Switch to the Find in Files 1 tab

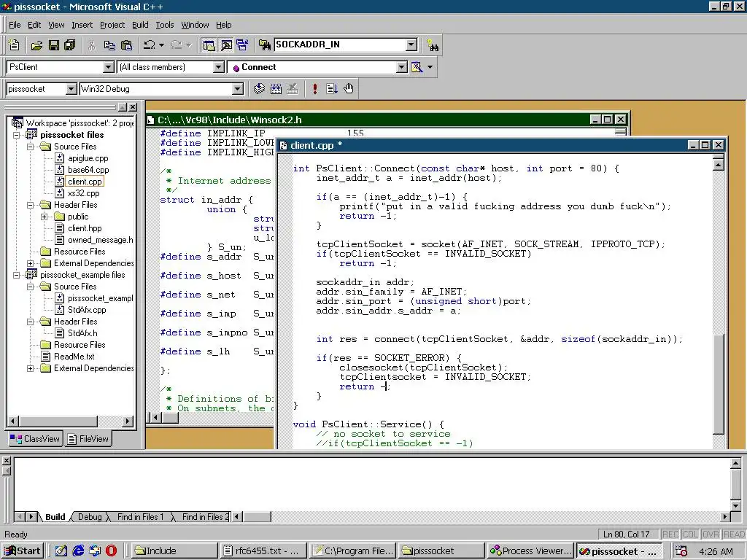coord(140,517)
